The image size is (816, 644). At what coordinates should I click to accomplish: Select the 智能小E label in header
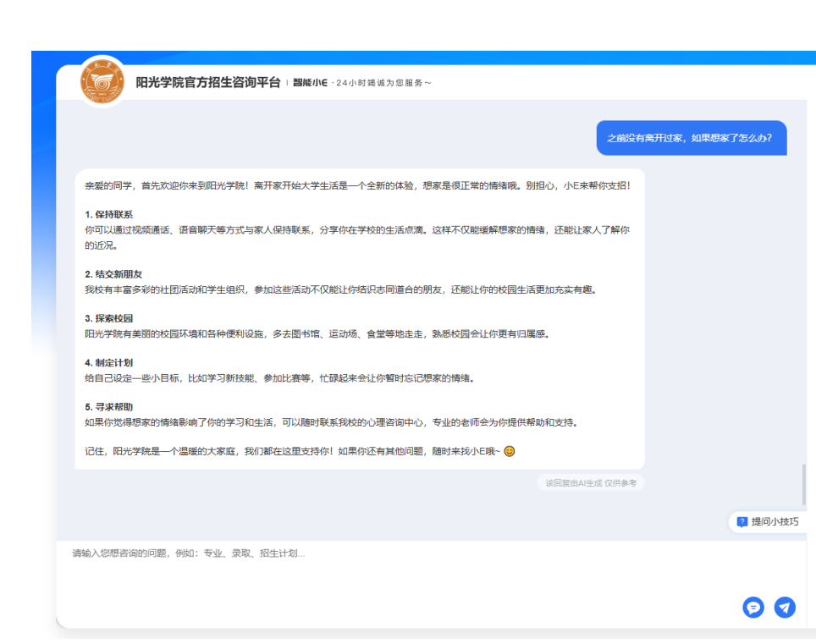310,83
